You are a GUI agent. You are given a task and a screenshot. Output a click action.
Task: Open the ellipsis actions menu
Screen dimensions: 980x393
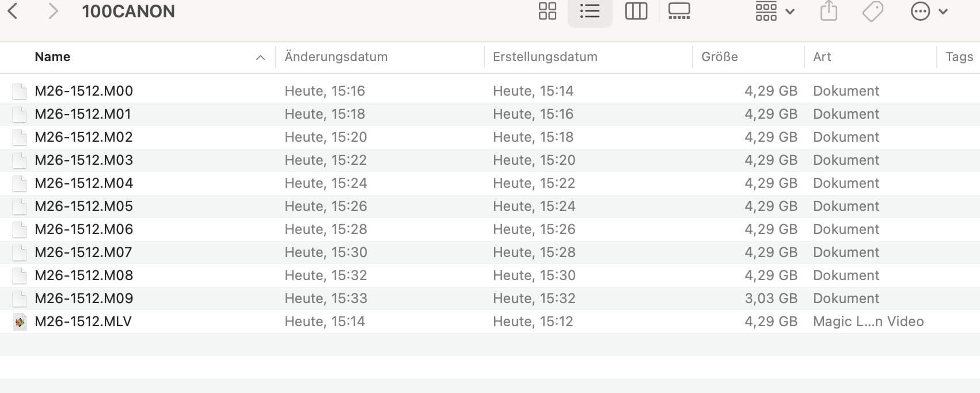(928, 11)
